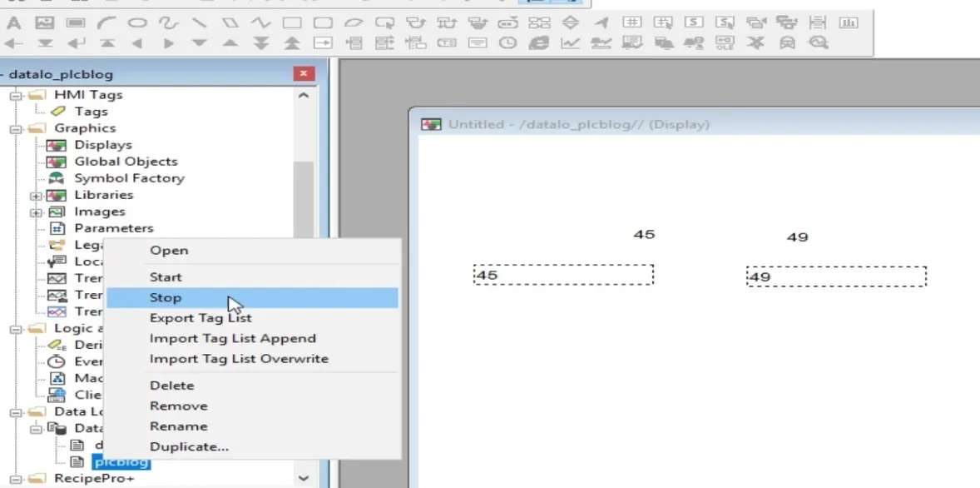
Task: Collapse the Logic folder node
Action: tap(16, 328)
